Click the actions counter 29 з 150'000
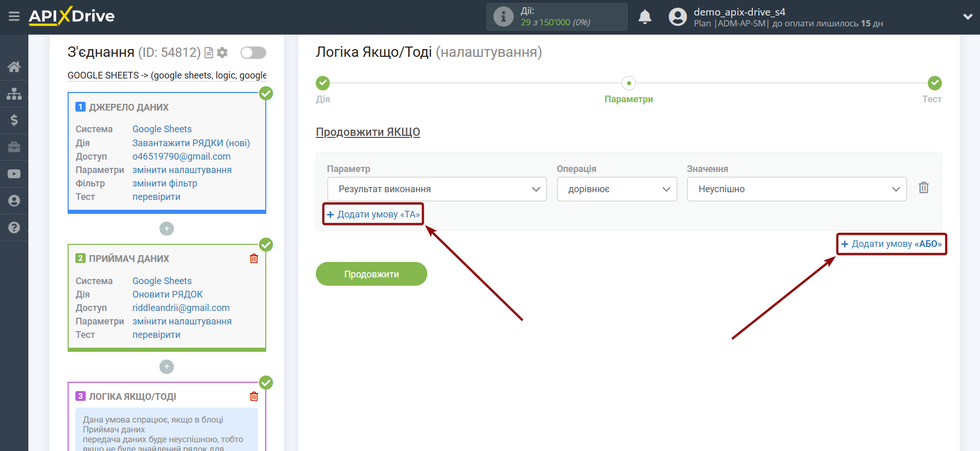Viewport: 980px width, 451px height. [x=555, y=22]
